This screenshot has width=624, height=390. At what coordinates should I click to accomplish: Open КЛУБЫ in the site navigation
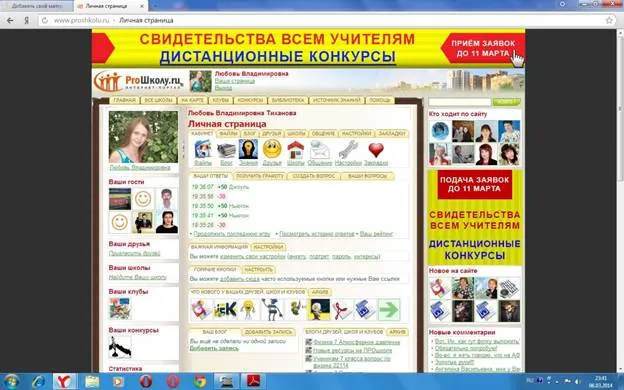[220, 100]
